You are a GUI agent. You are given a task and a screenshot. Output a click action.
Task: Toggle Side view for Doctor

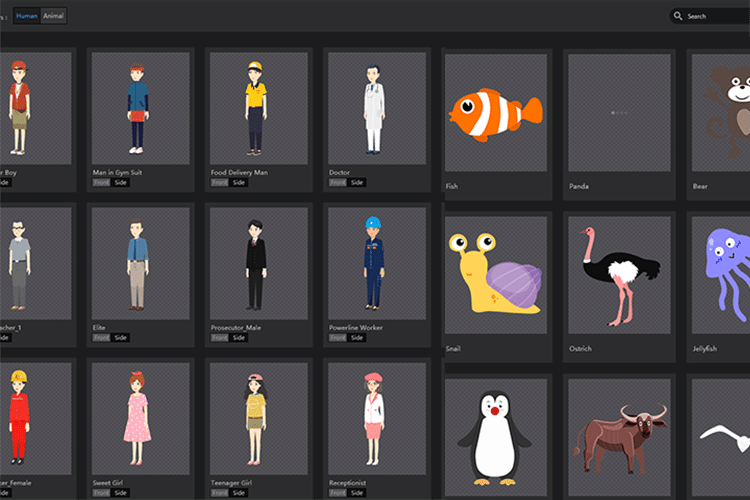(x=357, y=183)
